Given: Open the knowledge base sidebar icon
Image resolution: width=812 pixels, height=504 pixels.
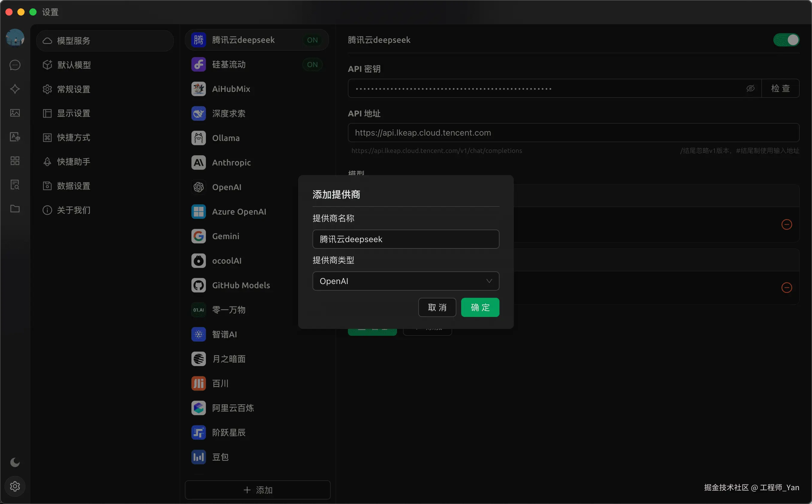Looking at the screenshot, I should point(15,185).
